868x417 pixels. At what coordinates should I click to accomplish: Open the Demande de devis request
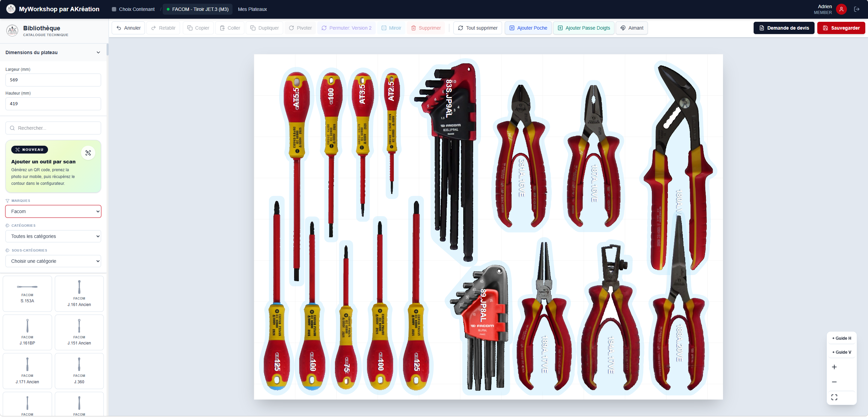(x=784, y=28)
